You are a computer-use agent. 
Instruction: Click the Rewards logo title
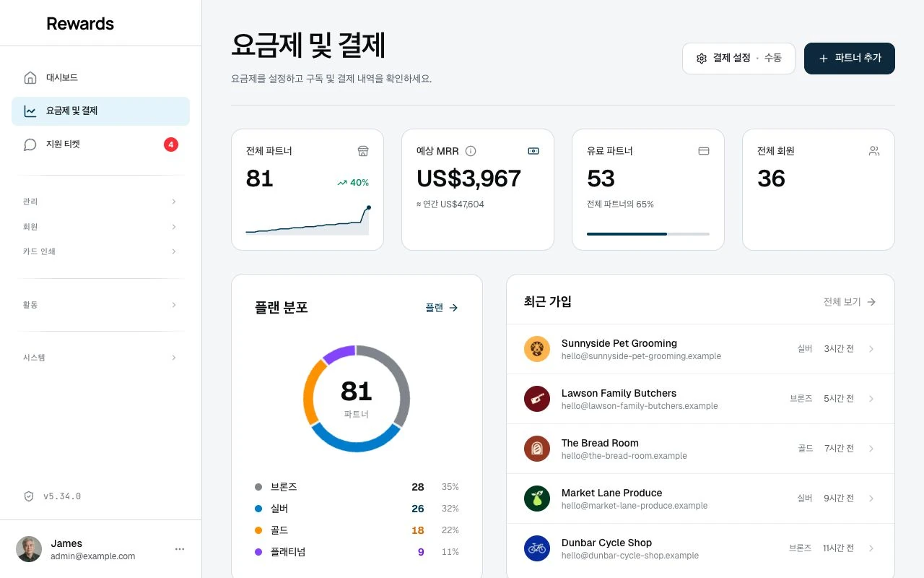click(80, 23)
